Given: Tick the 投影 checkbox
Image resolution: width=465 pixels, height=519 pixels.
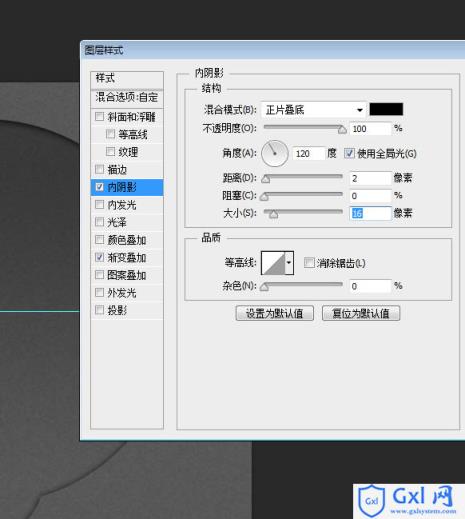Looking at the screenshot, I should point(99,310).
